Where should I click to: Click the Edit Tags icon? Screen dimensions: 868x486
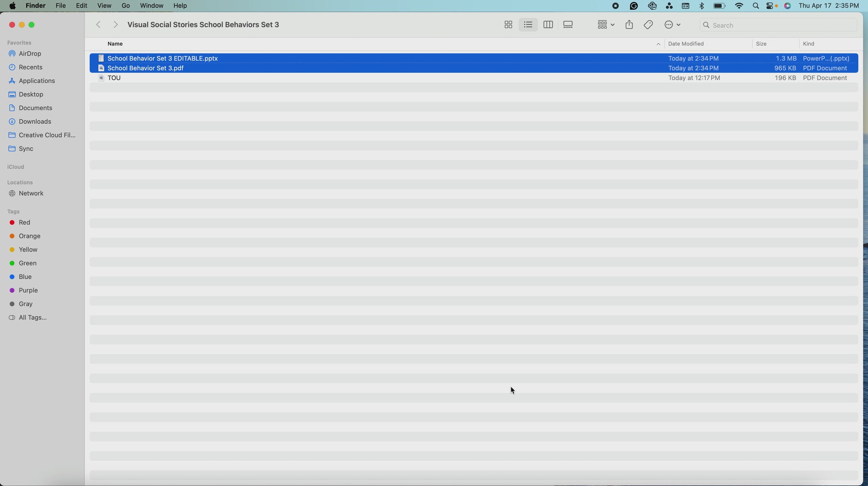pyautogui.click(x=648, y=25)
